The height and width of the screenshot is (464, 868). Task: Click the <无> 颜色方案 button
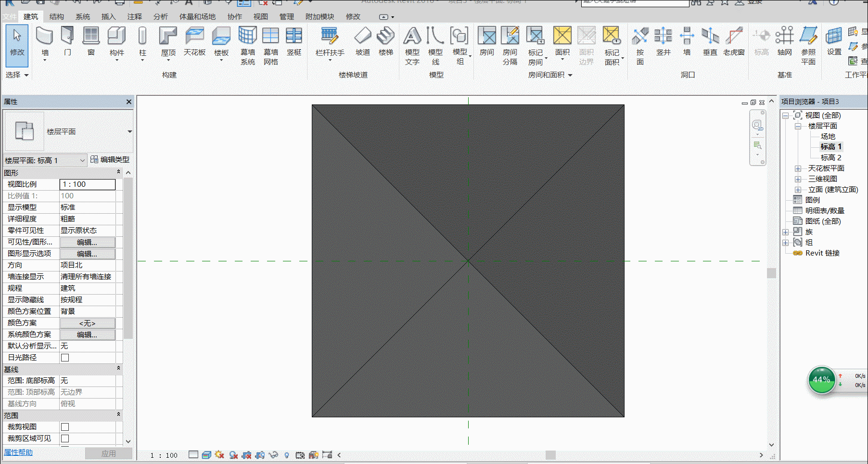click(87, 323)
